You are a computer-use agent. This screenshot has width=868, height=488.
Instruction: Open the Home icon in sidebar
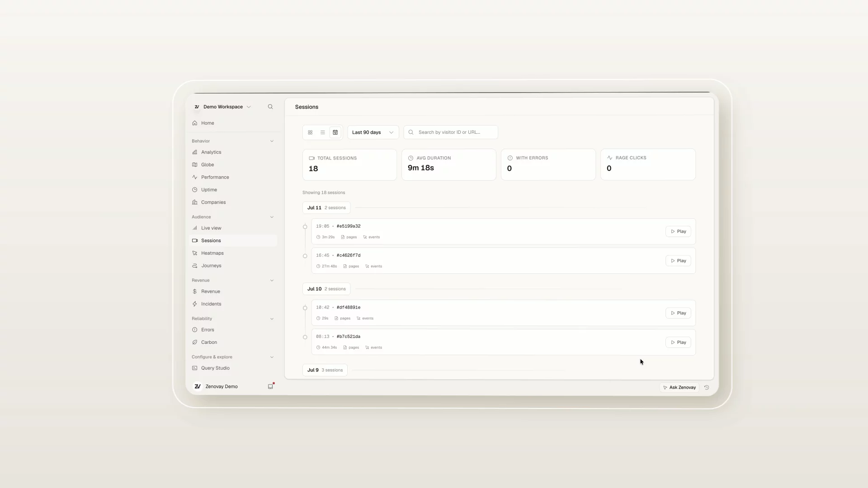tap(194, 123)
